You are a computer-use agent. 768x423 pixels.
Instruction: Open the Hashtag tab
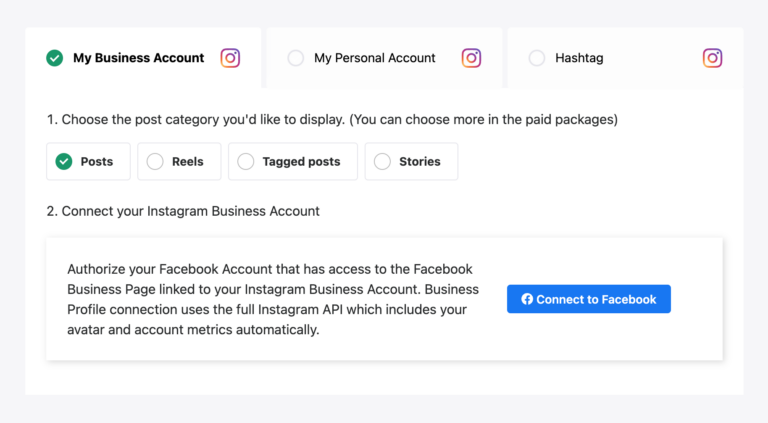[580, 58]
